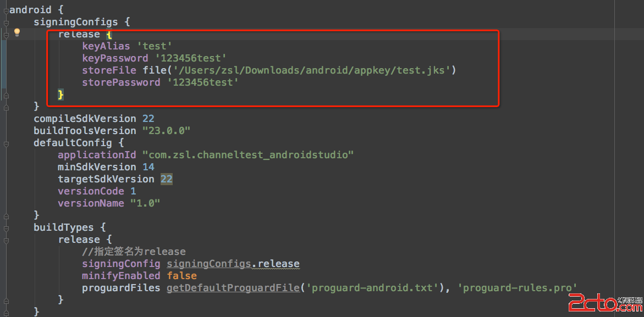Click the buildToolsVersion "23.0.0" string
This screenshot has width=644, height=317.
pyautogui.click(x=166, y=131)
